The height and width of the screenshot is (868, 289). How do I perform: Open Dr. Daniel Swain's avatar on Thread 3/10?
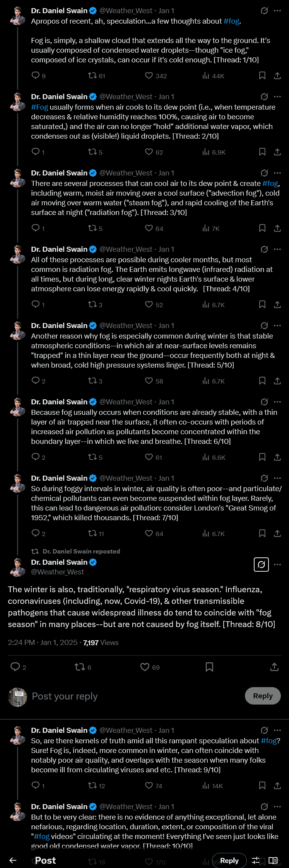coord(17,178)
